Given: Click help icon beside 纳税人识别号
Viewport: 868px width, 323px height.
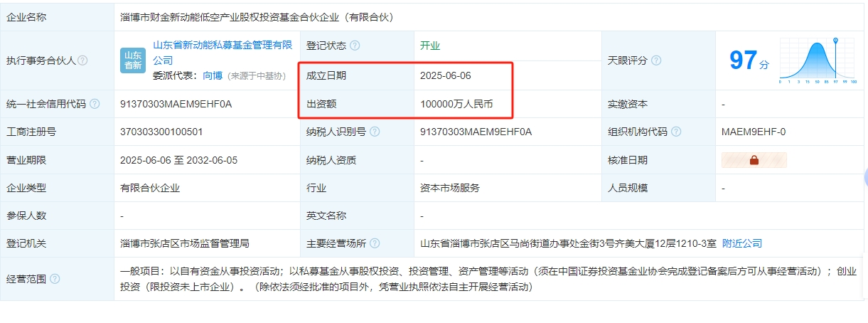Looking at the screenshot, I should [x=375, y=132].
